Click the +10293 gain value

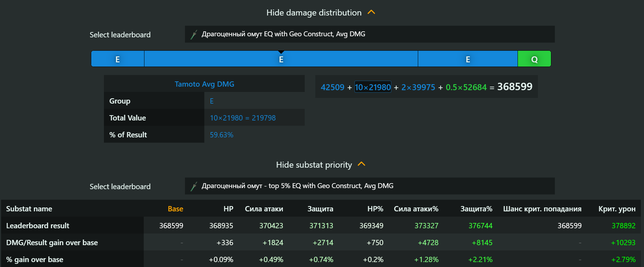(623, 243)
